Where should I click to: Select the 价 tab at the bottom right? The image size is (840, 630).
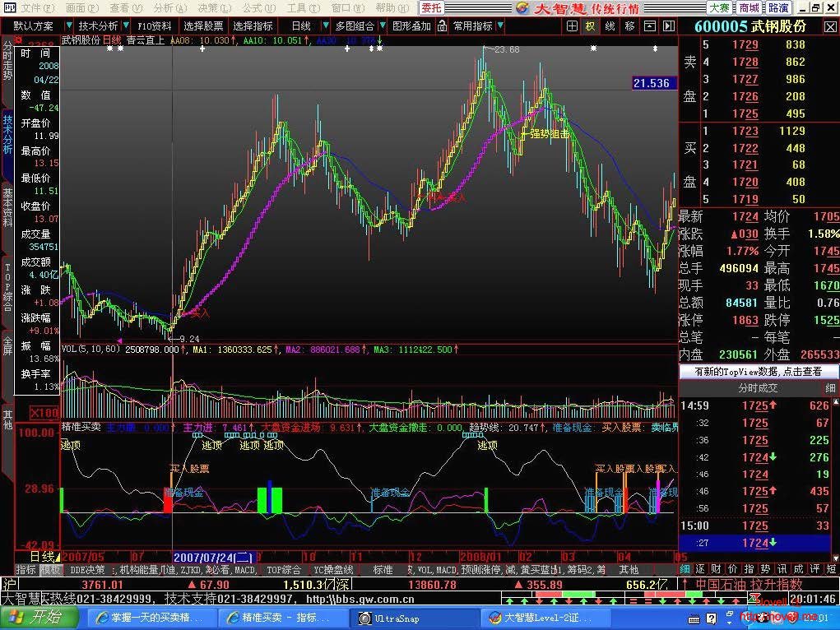point(732,569)
